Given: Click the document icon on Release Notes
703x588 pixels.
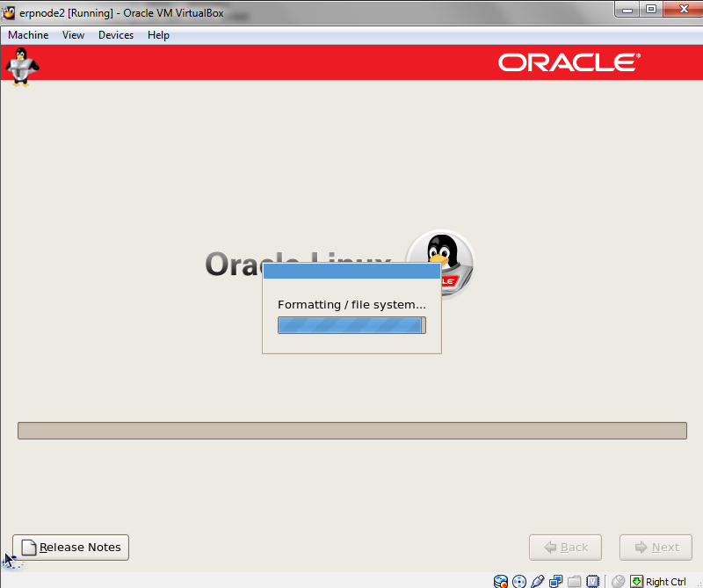Looking at the screenshot, I should click(29, 548).
